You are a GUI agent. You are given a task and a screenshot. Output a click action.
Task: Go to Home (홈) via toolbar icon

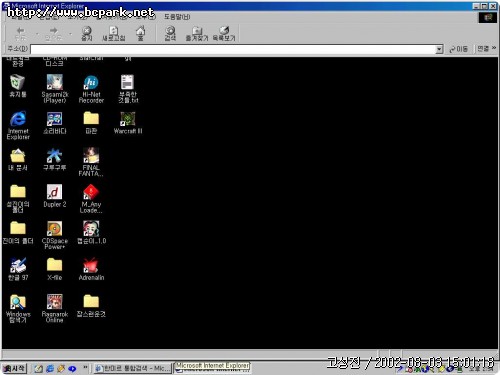coord(140,34)
